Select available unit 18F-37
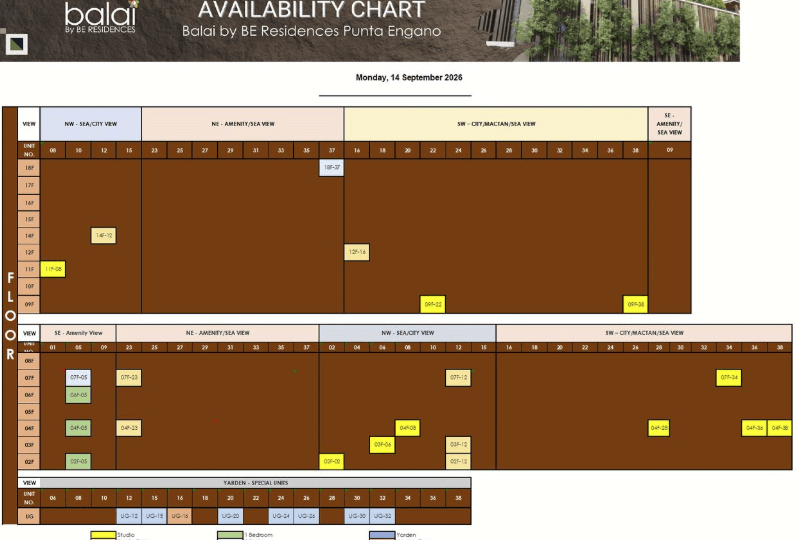This screenshot has height=540, width=799. coord(332,168)
